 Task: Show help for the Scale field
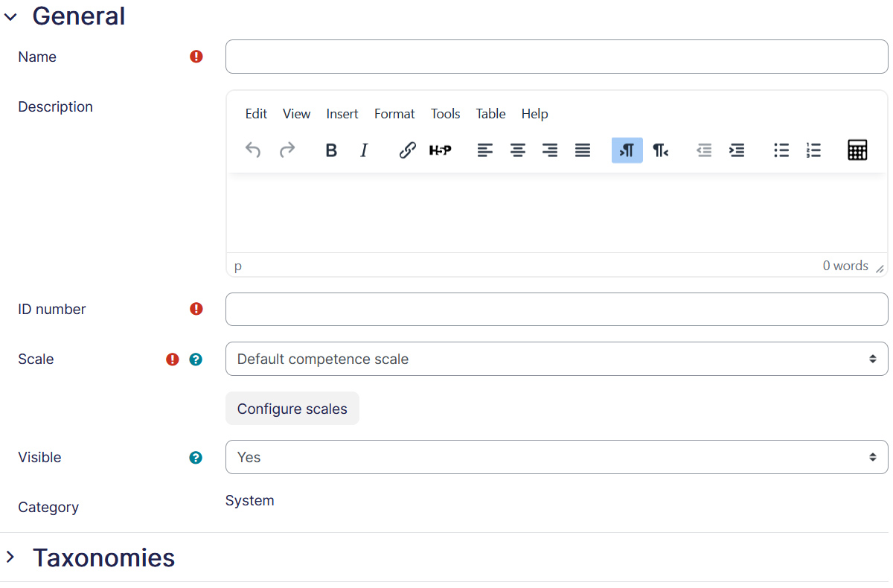(x=196, y=359)
